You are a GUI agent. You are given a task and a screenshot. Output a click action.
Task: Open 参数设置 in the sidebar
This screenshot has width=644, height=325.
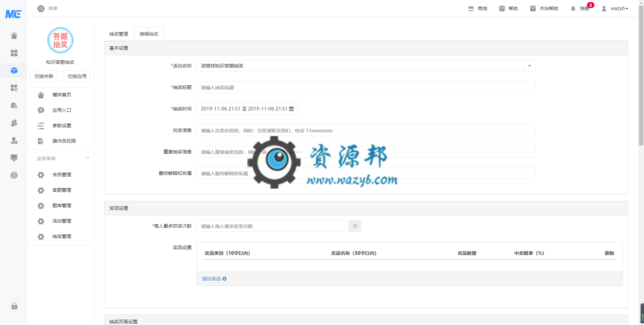click(62, 126)
